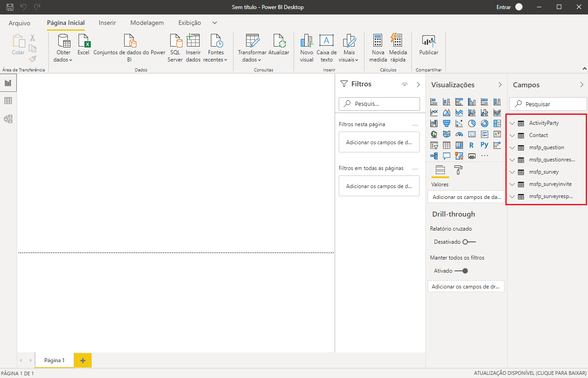Select the treemap visual
588x378 pixels.
(x=497, y=123)
